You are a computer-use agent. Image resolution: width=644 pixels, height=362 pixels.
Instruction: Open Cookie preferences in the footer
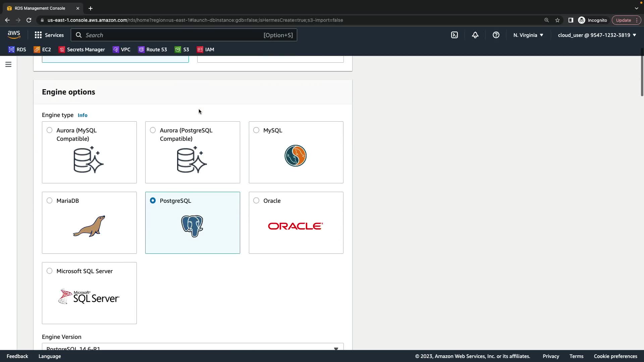pyautogui.click(x=615, y=356)
